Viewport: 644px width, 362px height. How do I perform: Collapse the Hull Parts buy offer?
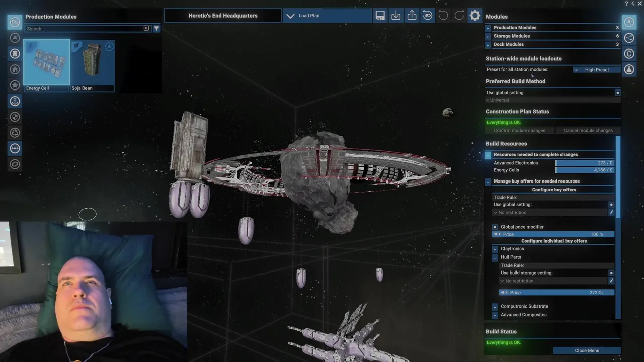495,257
